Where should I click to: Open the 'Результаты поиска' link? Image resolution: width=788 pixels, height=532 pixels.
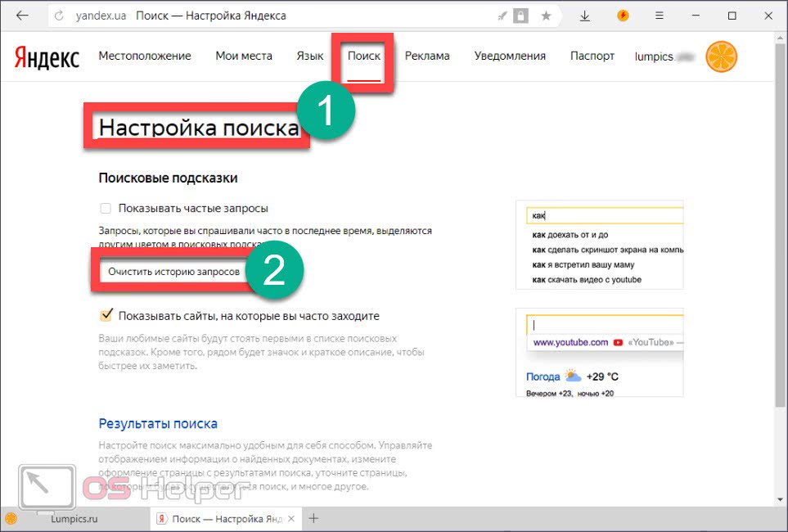point(158,424)
